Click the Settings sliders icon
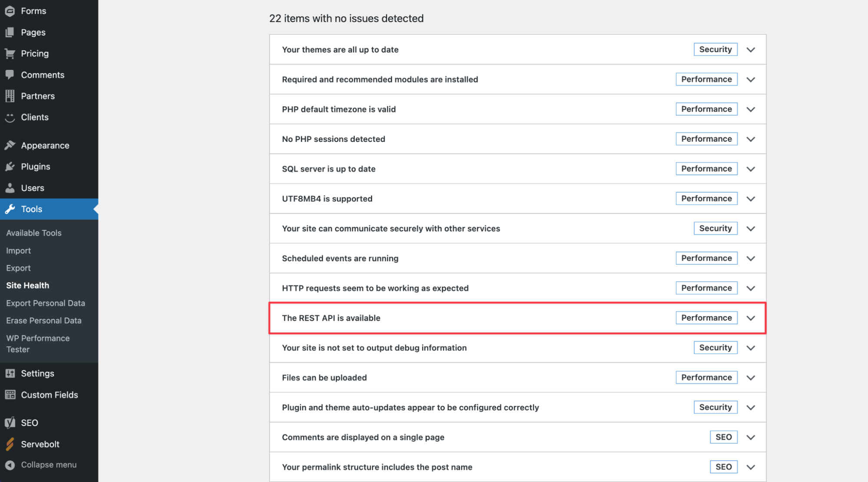868x482 pixels. click(10, 374)
